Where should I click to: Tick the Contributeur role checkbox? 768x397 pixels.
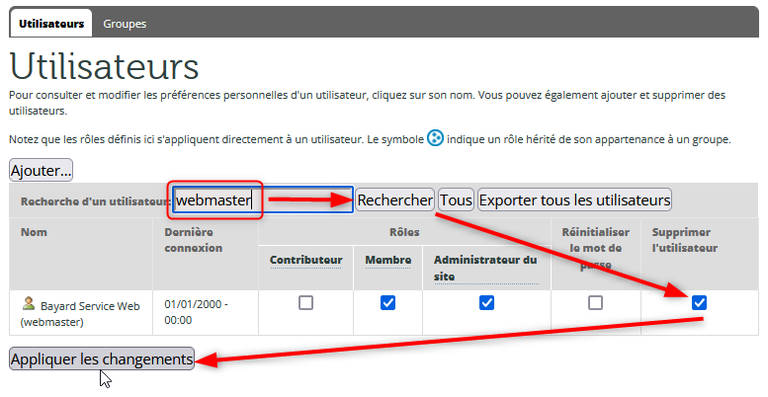(x=306, y=303)
